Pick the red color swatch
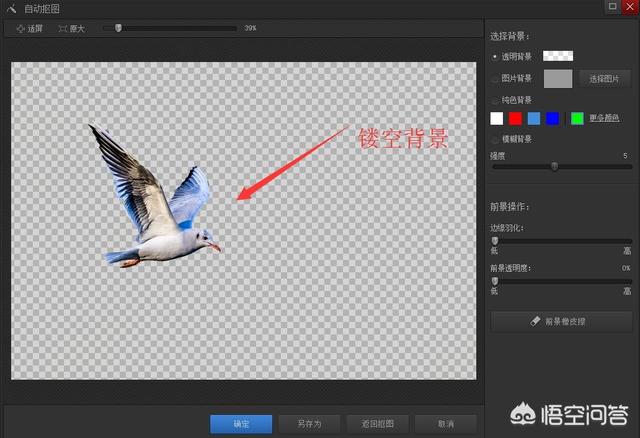 click(x=515, y=119)
